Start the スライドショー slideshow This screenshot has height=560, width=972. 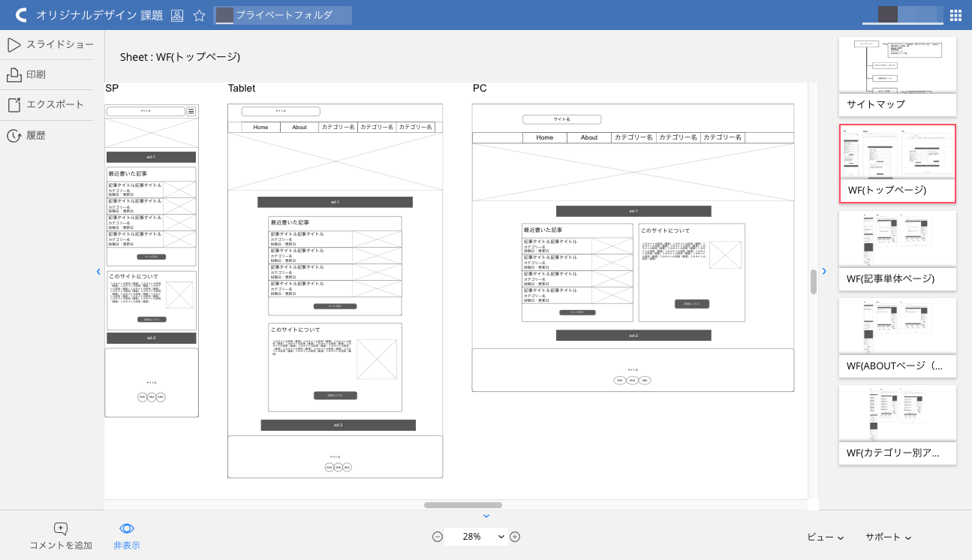(x=51, y=45)
